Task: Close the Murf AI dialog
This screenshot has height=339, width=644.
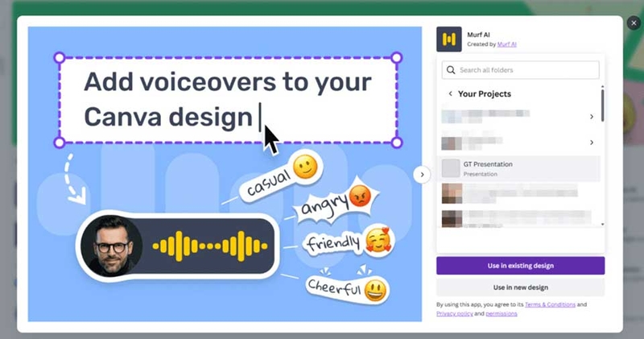Action: [634, 23]
